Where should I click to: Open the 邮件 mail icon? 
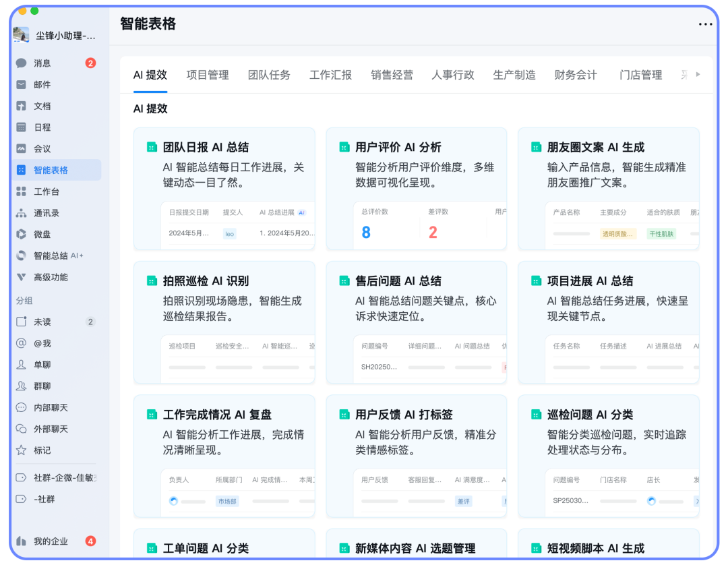tap(22, 85)
